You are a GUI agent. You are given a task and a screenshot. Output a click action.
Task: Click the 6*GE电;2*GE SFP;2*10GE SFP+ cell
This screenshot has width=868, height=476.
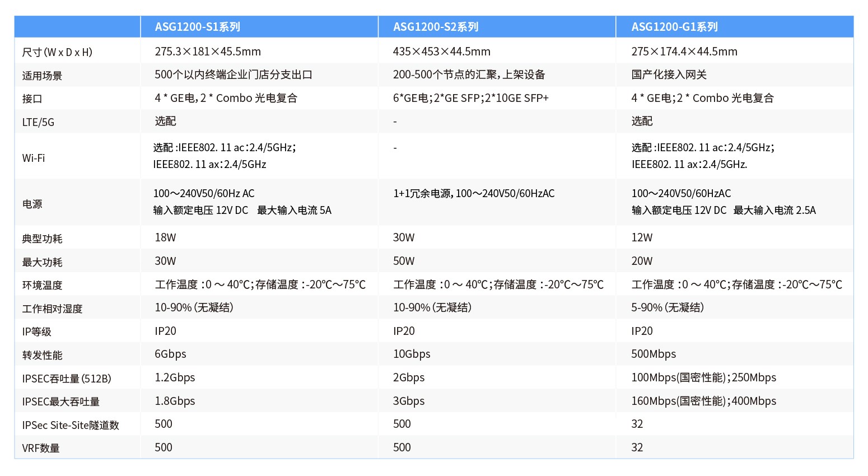[x=470, y=98]
